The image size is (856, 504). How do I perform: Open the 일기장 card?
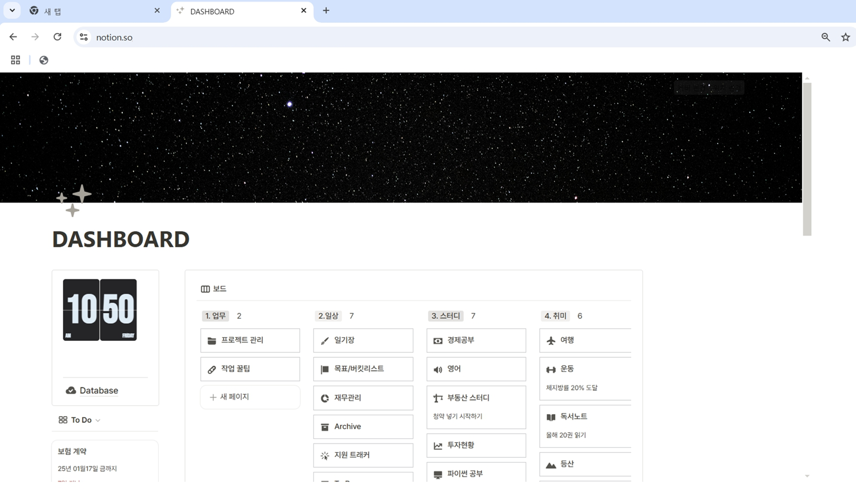363,340
